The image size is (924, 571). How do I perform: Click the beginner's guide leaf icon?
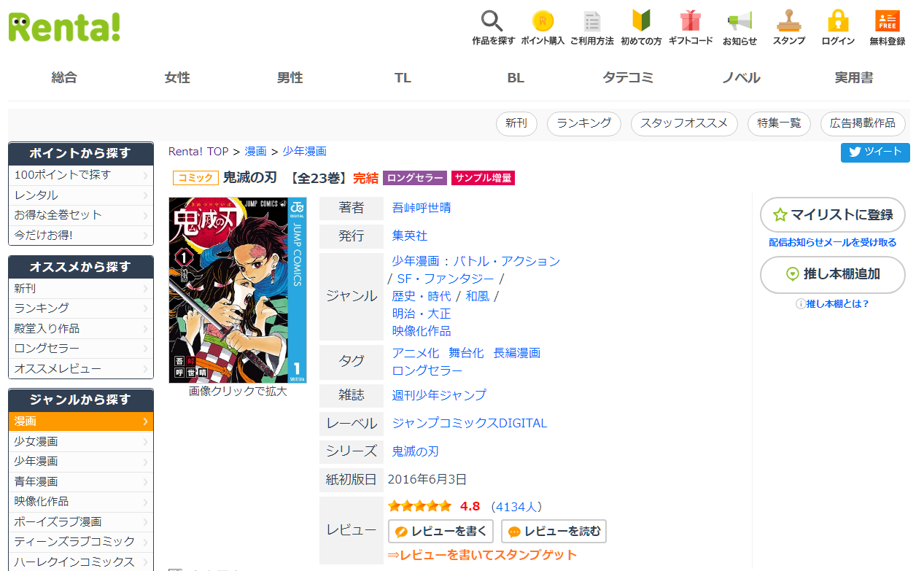coord(641,22)
